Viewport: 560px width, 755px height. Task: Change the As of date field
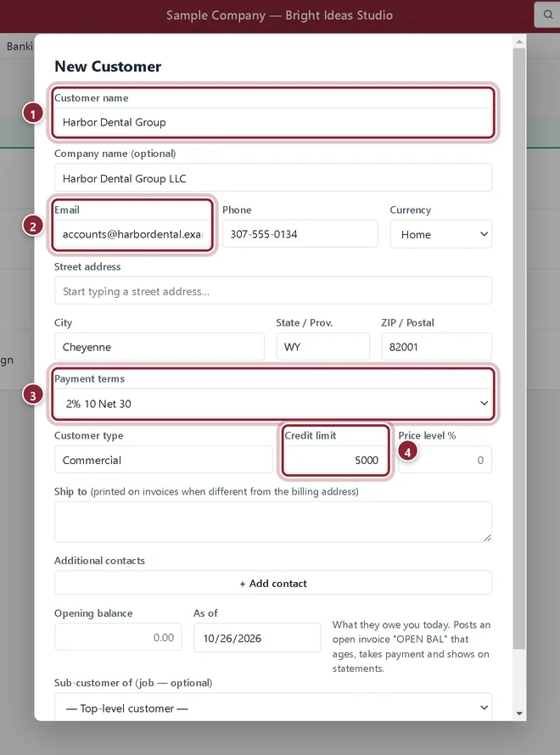[x=257, y=638]
